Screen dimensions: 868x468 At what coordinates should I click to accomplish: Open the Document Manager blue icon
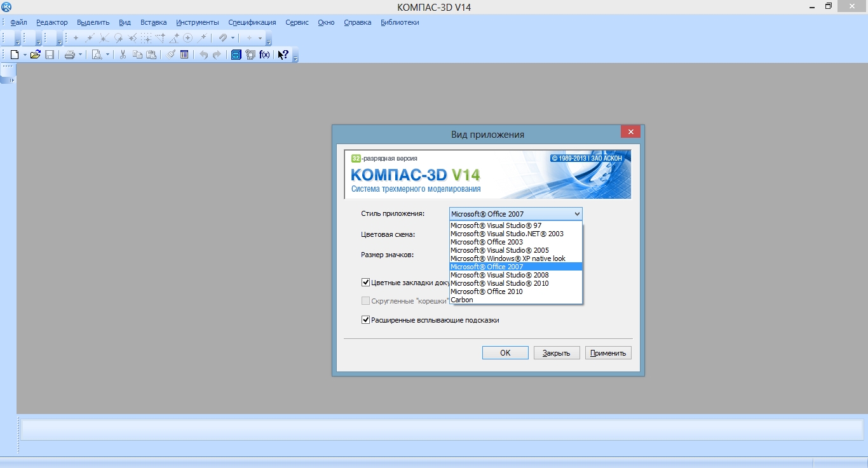[236, 55]
